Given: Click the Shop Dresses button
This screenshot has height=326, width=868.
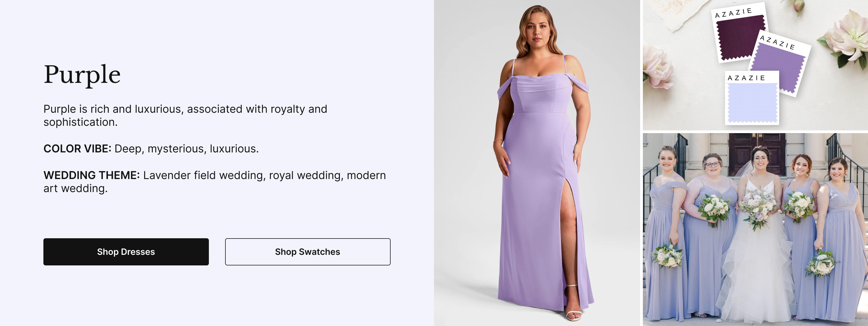Looking at the screenshot, I should click(125, 252).
